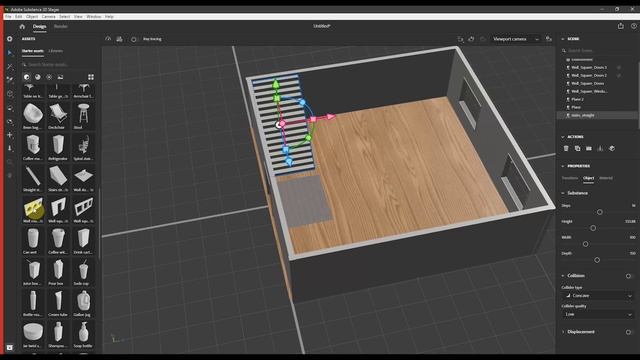Select the Object properties tab
Screen dimensions: 640x360
pos(588,178)
